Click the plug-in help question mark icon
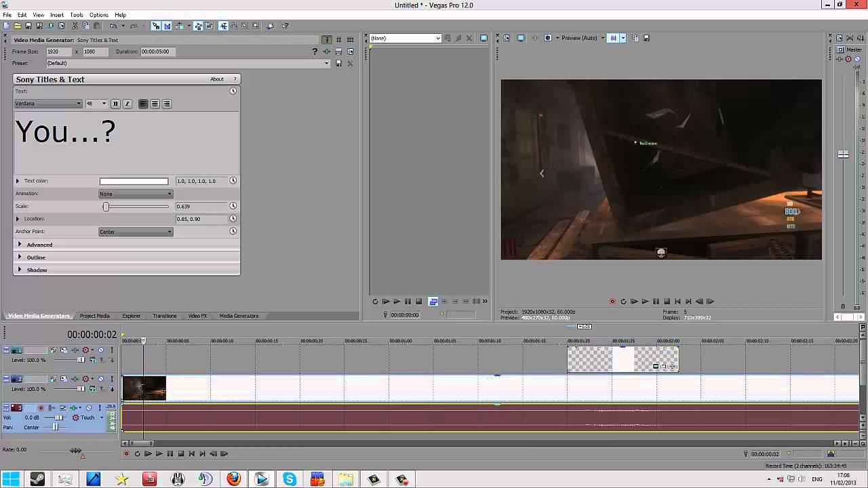 click(315, 52)
